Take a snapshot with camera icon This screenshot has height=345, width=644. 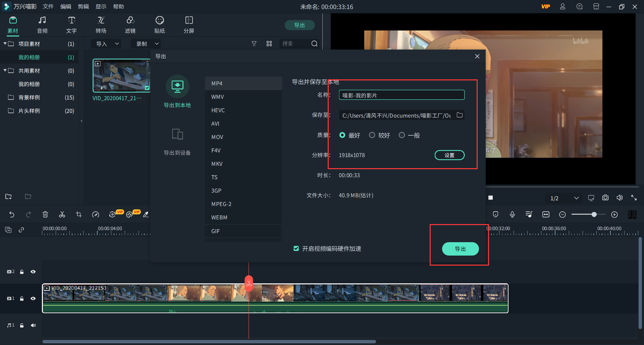(x=605, y=198)
